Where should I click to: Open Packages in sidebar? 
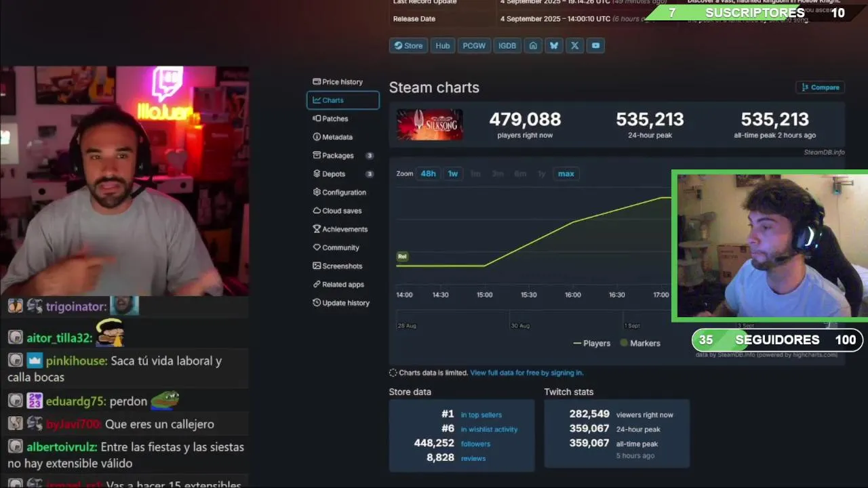click(342, 155)
